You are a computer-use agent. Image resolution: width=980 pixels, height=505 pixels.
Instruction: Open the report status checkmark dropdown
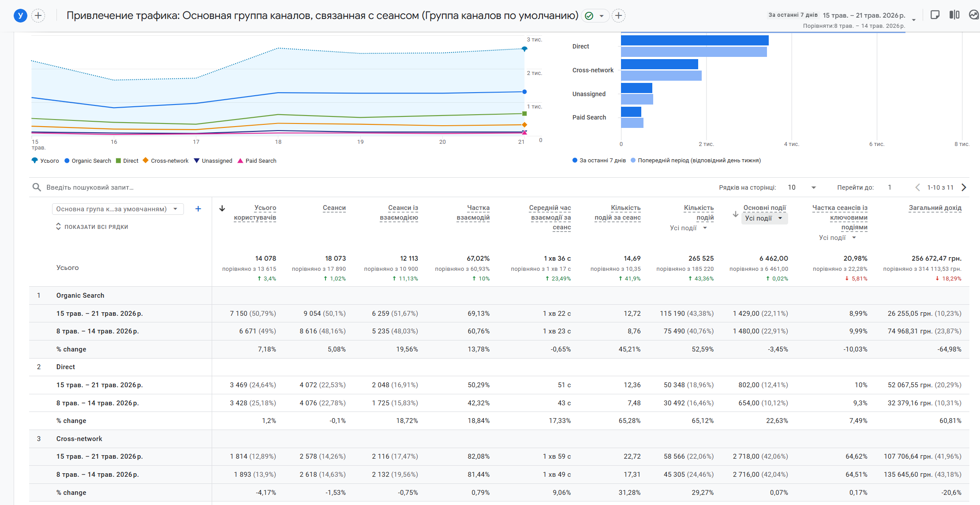pyautogui.click(x=595, y=16)
